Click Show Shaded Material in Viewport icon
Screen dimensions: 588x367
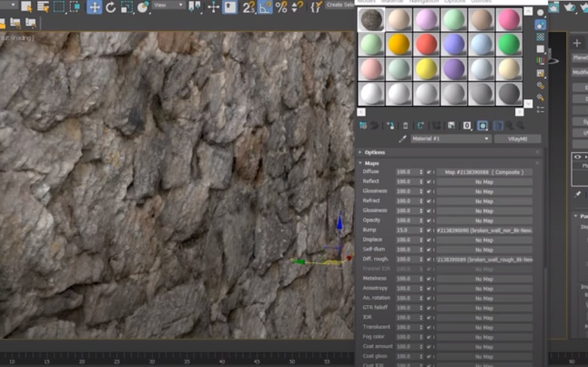coord(482,126)
